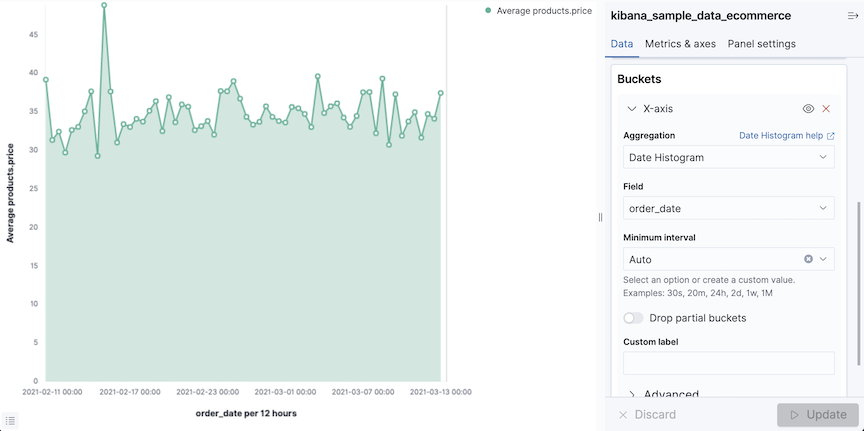This screenshot has width=864, height=431.
Task: Open the Panel settings tab
Action: [761, 44]
